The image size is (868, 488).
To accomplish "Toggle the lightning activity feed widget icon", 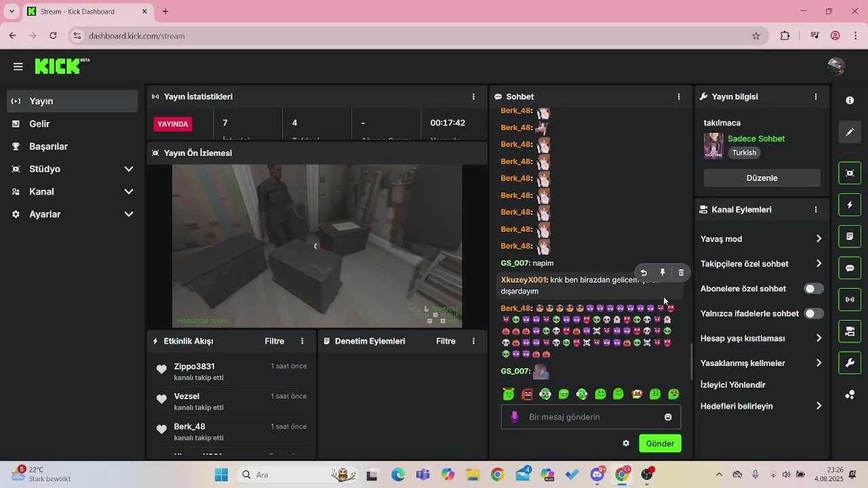I will [x=850, y=205].
